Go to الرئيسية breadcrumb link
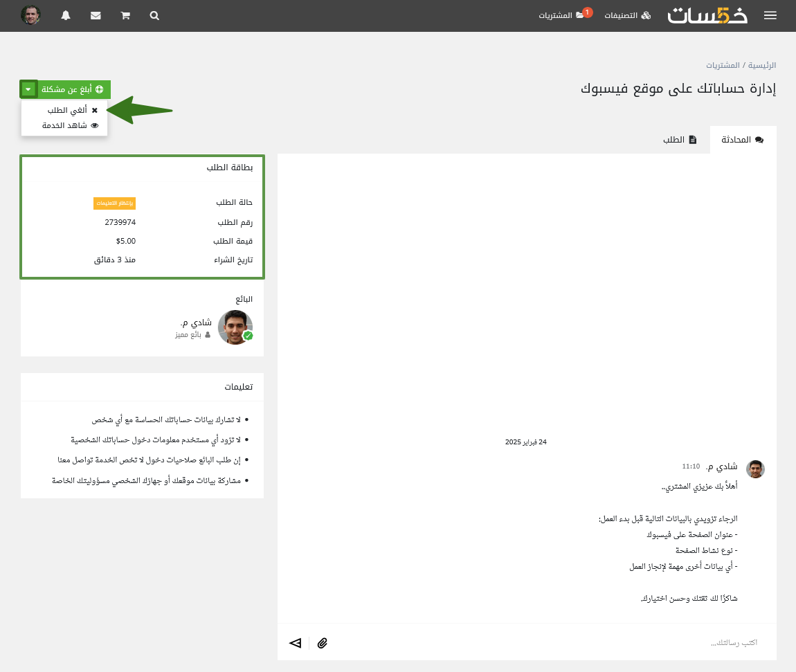 (762, 65)
